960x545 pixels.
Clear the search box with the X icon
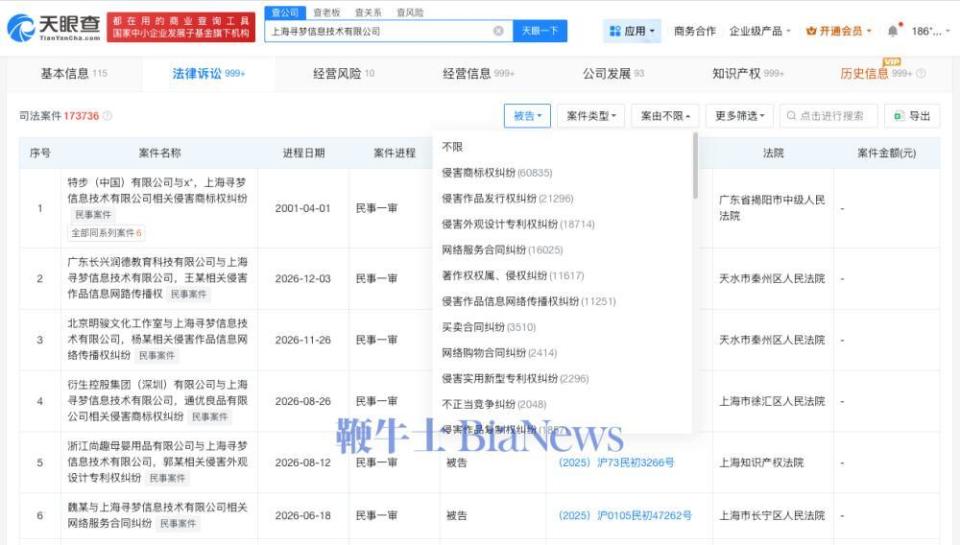[498, 31]
